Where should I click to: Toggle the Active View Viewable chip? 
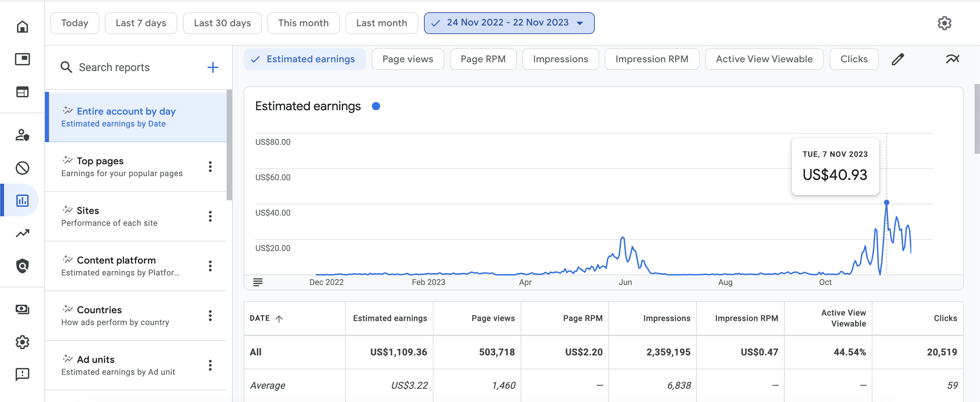(x=764, y=59)
